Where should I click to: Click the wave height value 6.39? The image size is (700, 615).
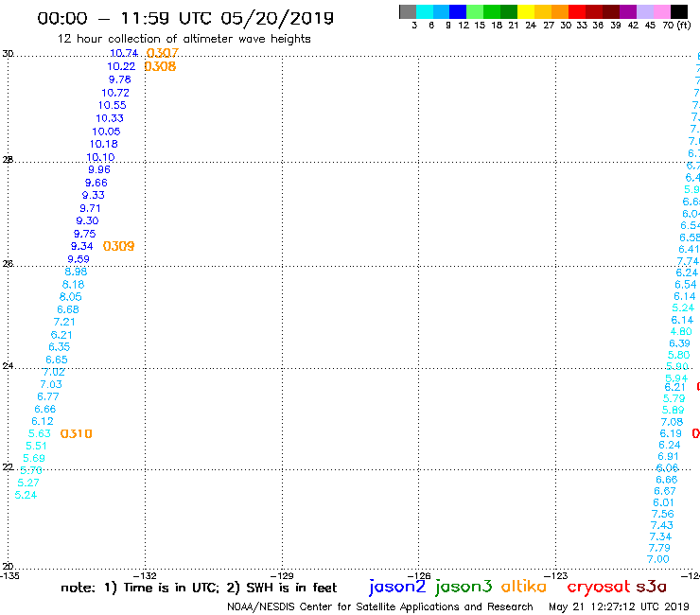tap(679, 343)
